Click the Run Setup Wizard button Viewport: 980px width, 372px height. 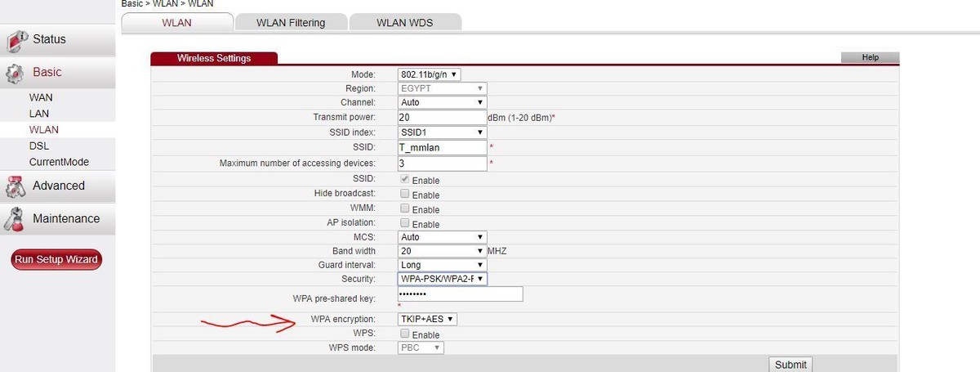tap(56, 260)
